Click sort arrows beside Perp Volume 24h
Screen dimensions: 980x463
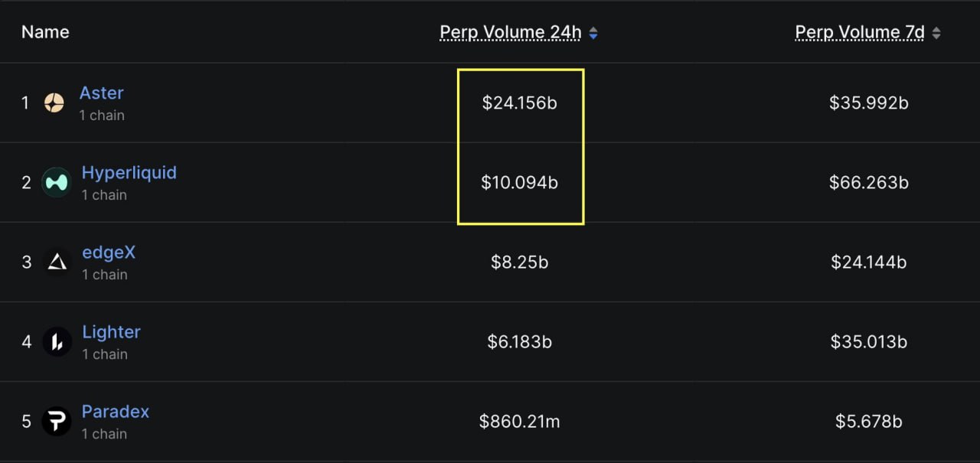click(593, 33)
